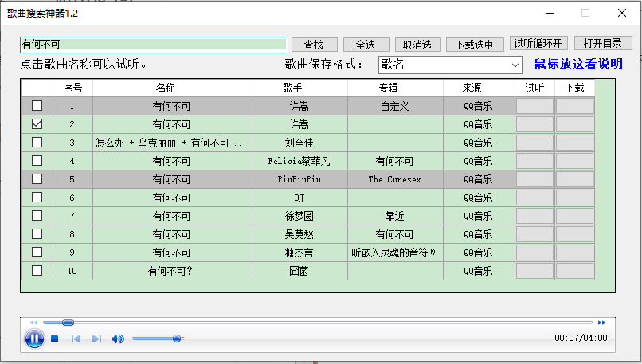Click the 全选 select all button

(366, 45)
